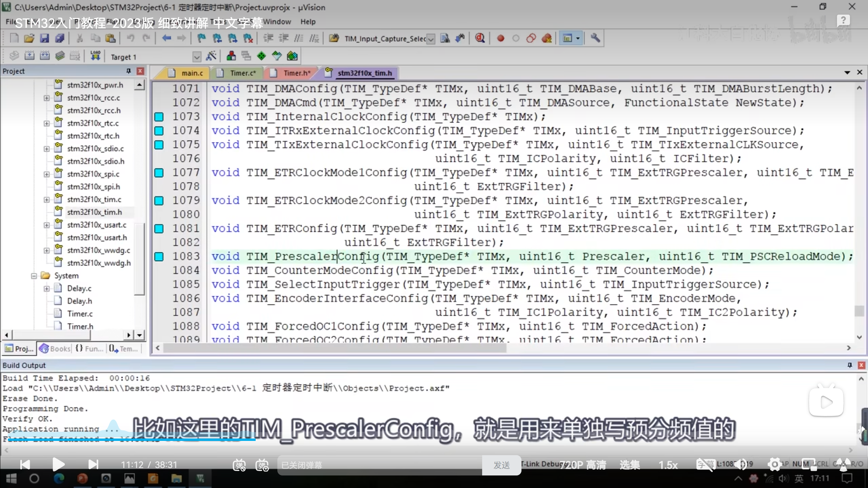Collapse the System folder group

[x=34, y=276]
